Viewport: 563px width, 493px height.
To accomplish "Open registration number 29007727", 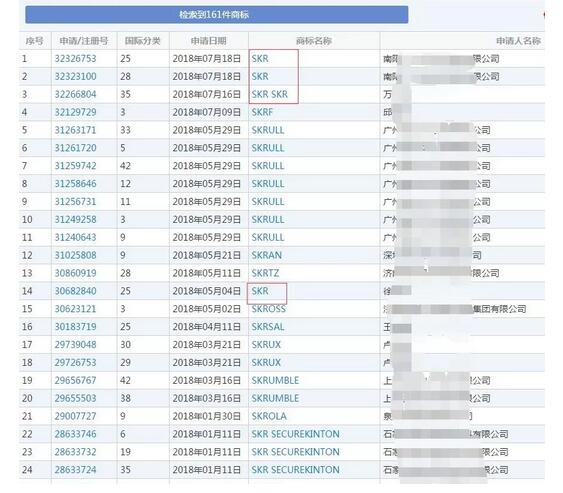I will point(75,416).
